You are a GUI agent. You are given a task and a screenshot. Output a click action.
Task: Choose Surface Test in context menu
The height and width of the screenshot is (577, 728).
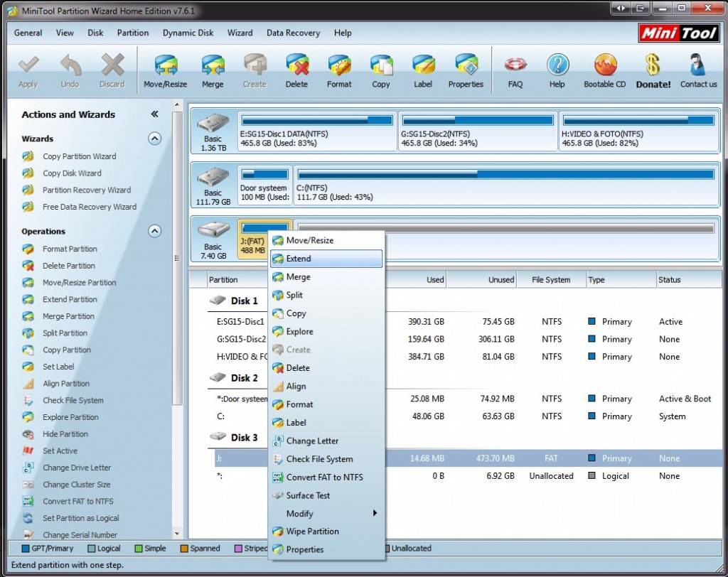click(x=326, y=495)
